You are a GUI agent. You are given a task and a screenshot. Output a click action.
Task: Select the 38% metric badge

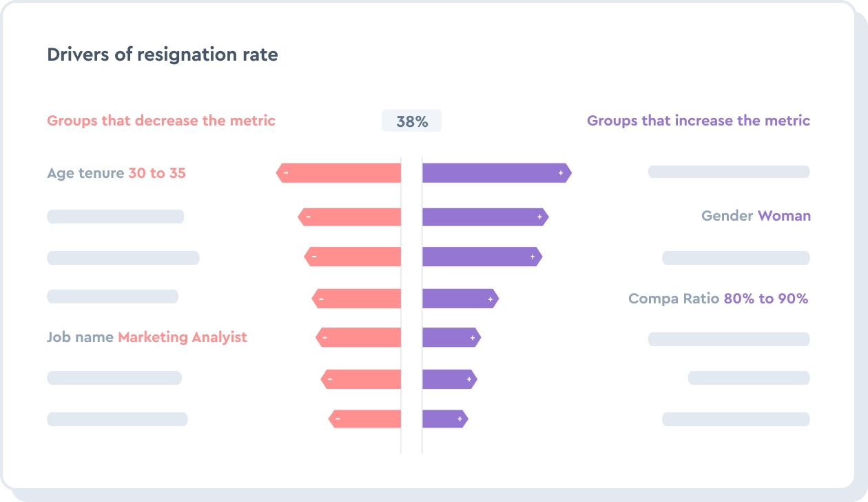412,121
